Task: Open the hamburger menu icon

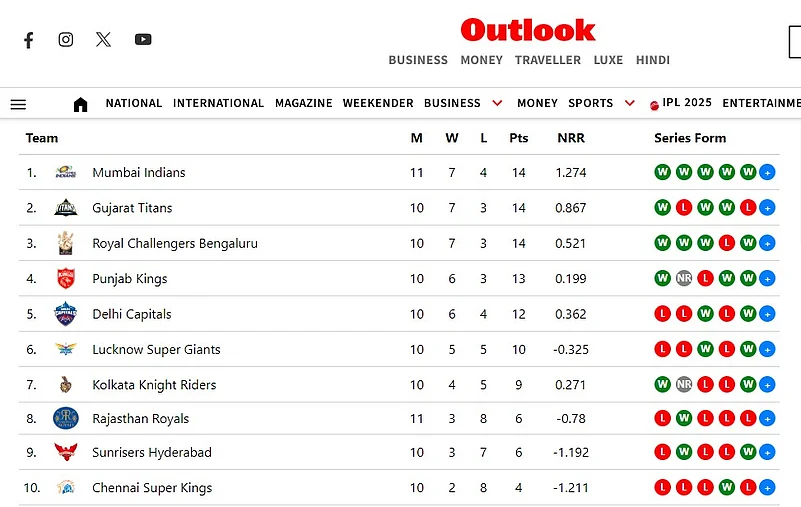Action: (x=18, y=104)
